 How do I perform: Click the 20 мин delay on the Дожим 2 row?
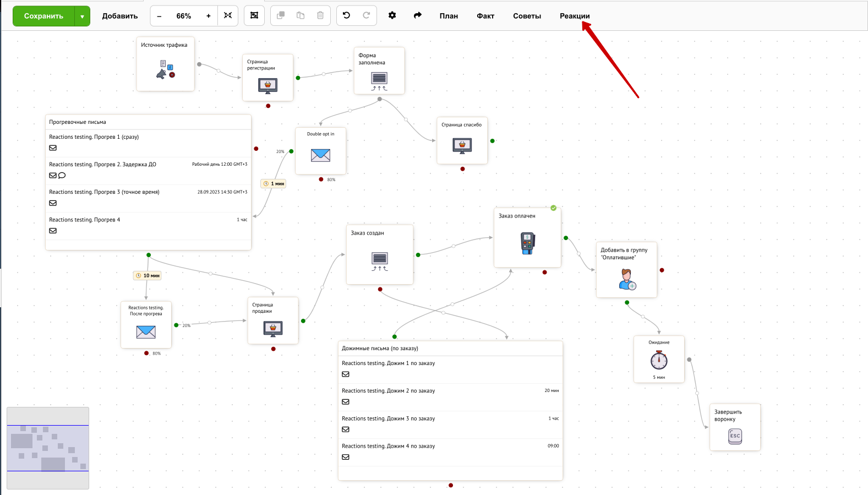(x=552, y=390)
